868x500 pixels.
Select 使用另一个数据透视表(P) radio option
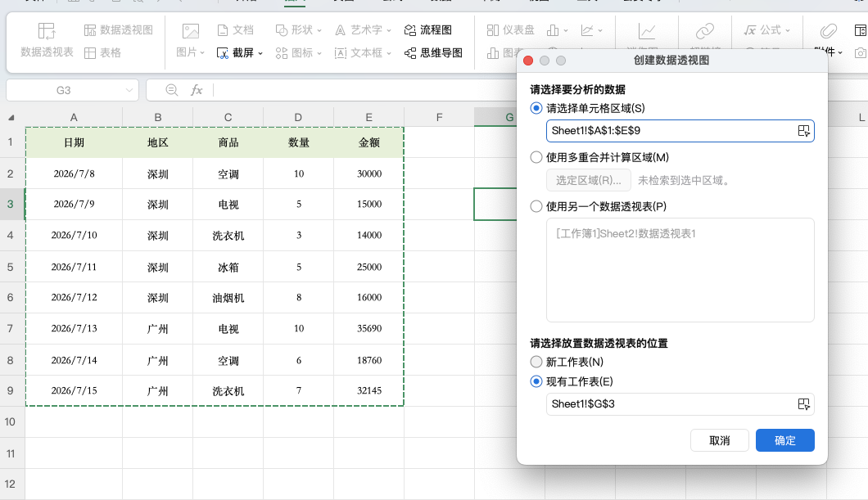(536, 207)
